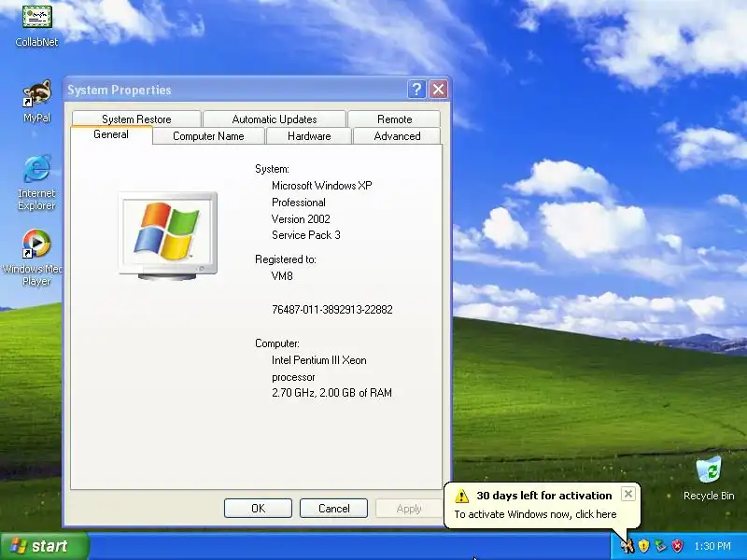
Task: Click the yellow shield Automatic Updates tray icon
Action: pyautogui.click(x=643, y=546)
